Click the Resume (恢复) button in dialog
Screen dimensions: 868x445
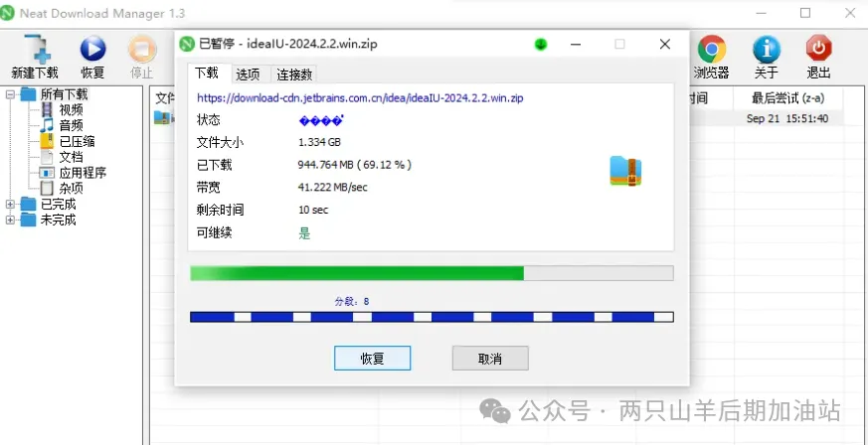click(x=373, y=359)
